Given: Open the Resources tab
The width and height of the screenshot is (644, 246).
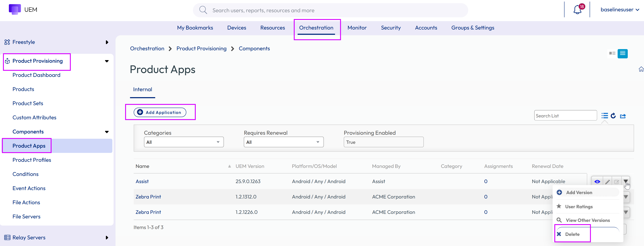Looking at the screenshot, I should point(272,28).
